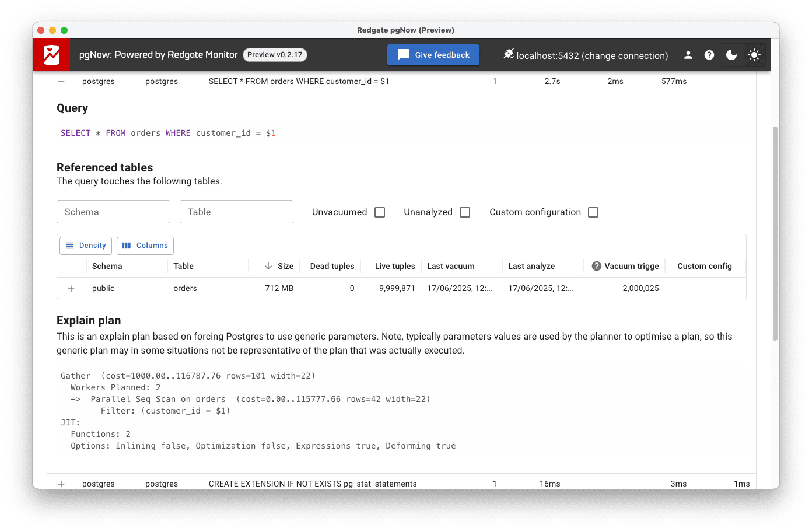
Task: Switch to the Density view
Action: point(85,246)
